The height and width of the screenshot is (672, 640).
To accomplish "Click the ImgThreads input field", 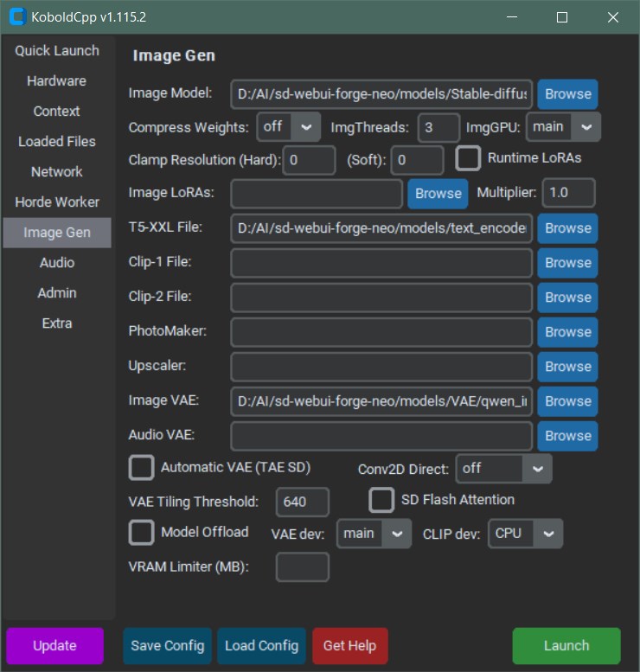I will (x=438, y=128).
